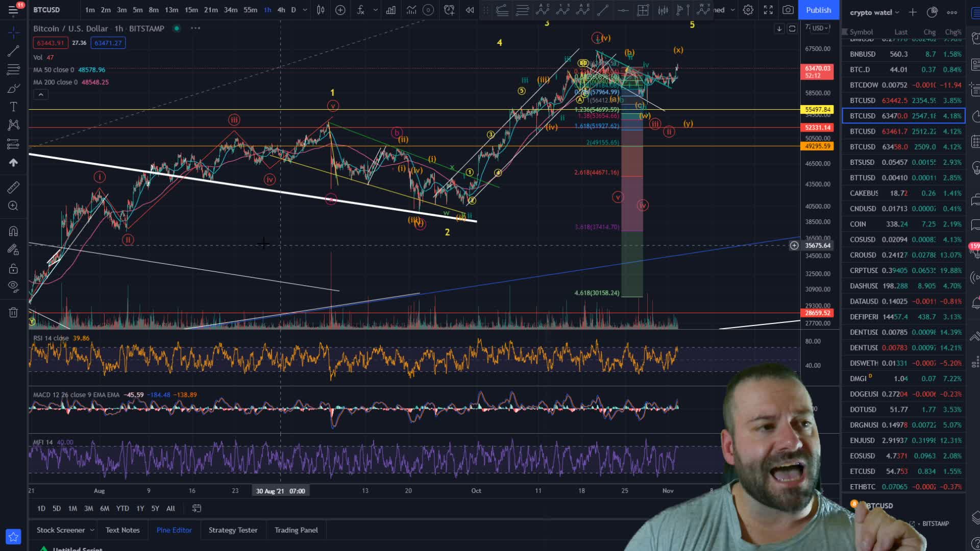The height and width of the screenshot is (551, 980).
Task: Open the XABCD Pattern tool
Action: 13,124
